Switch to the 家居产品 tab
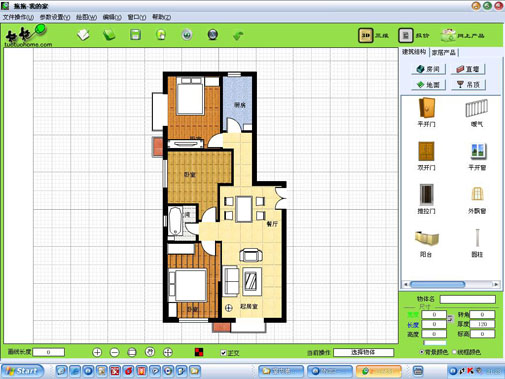The height and width of the screenshot is (379, 505). coord(444,53)
